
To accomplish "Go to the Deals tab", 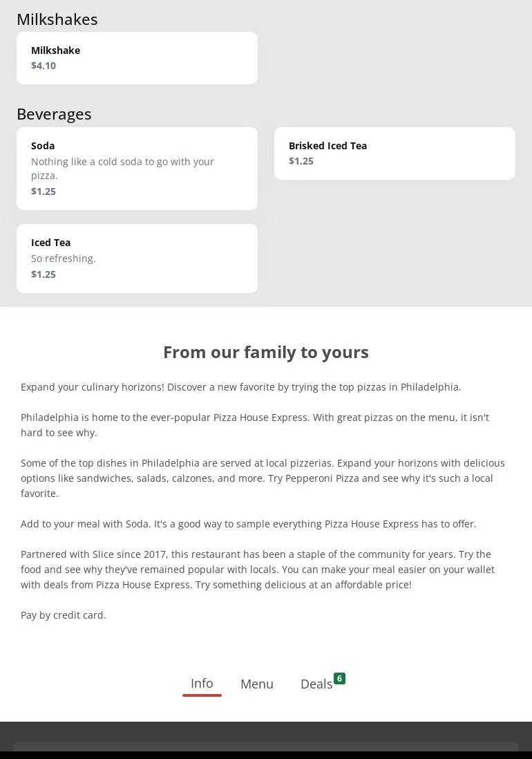I will point(316,684).
